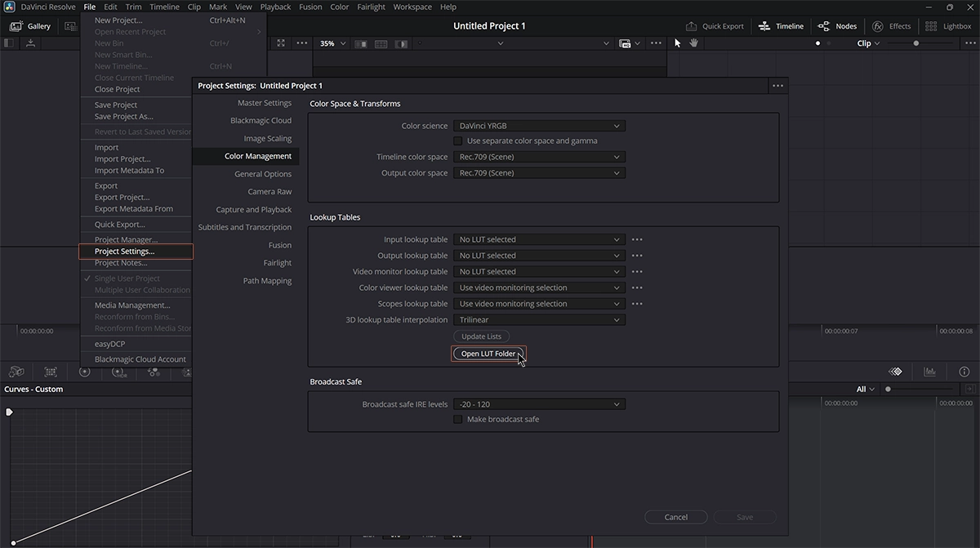Browse for Input lookup table via three dots

637,239
